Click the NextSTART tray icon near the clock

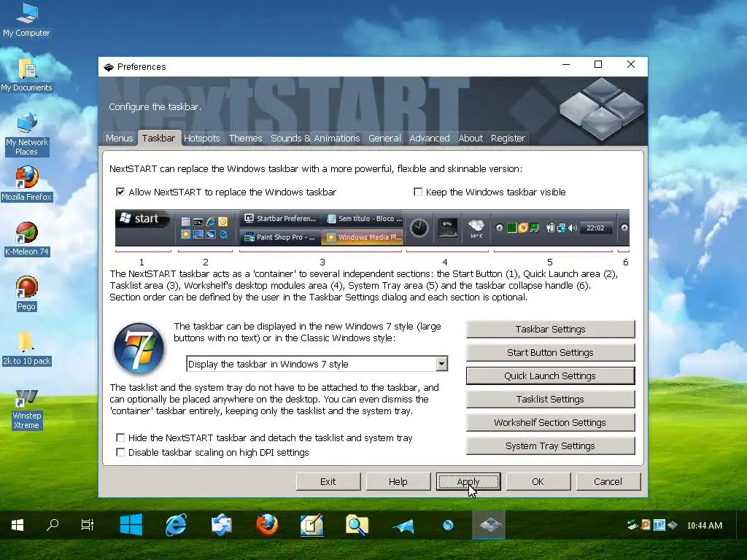tap(673, 525)
